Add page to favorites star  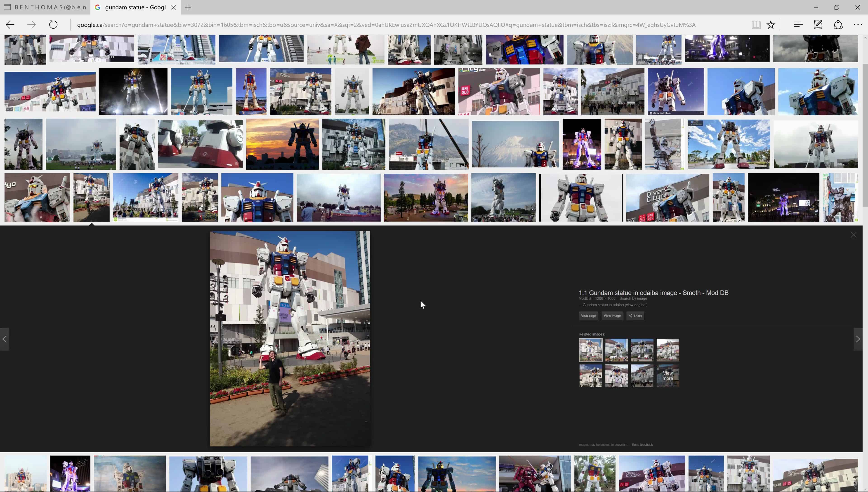(x=771, y=25)
